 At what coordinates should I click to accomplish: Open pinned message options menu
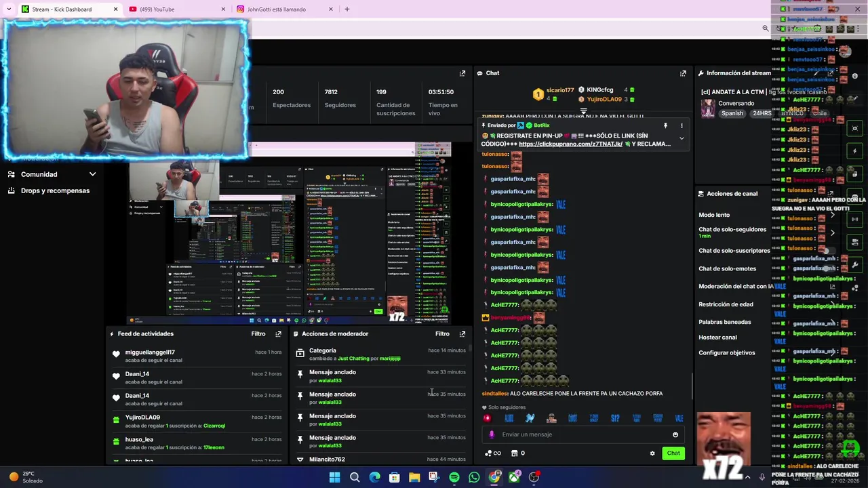[682, 125]
